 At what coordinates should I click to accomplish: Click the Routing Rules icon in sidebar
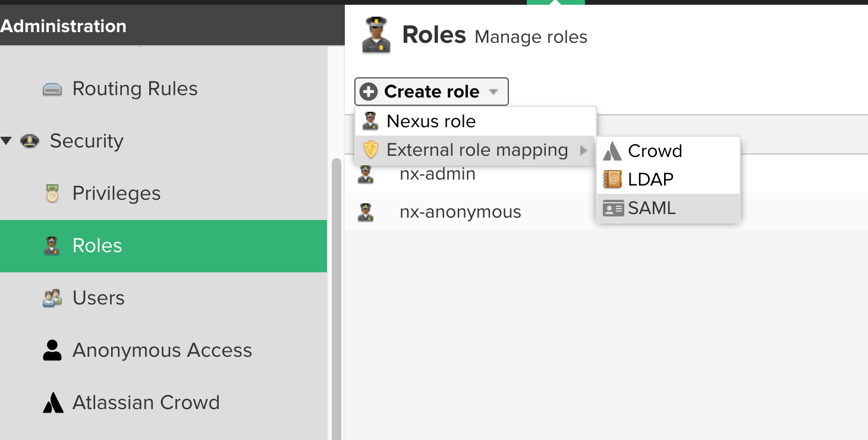(x=52, y=89)
